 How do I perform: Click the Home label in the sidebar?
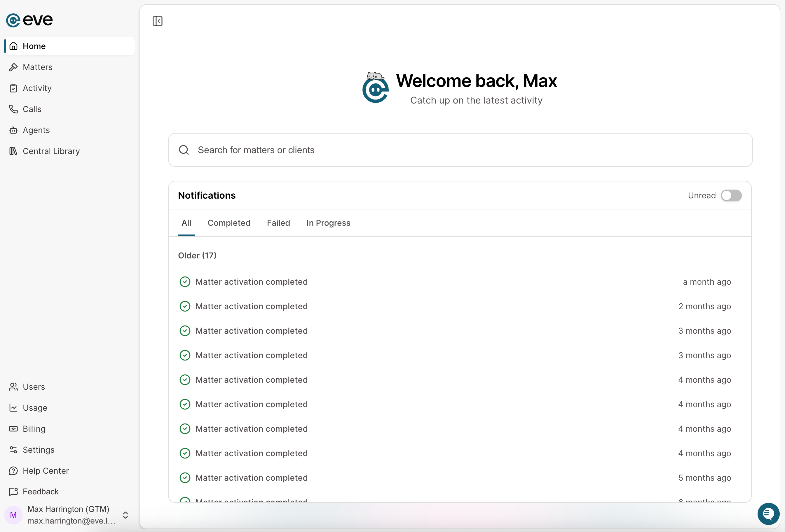coord(34,46)
